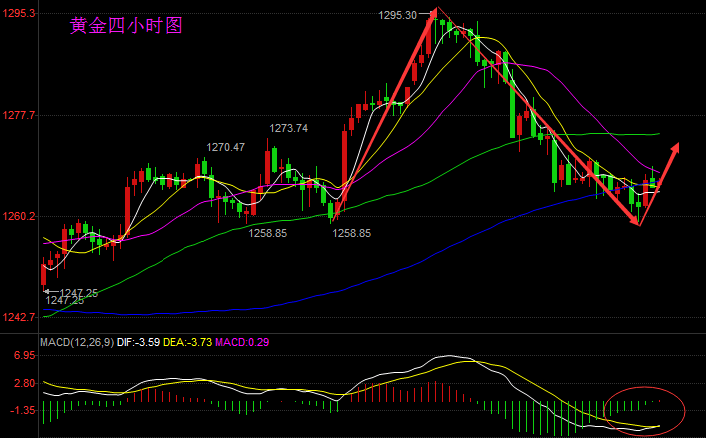706x438 pixels.
Task: Click the MACD:0.29 value
Action: (242, 342)
